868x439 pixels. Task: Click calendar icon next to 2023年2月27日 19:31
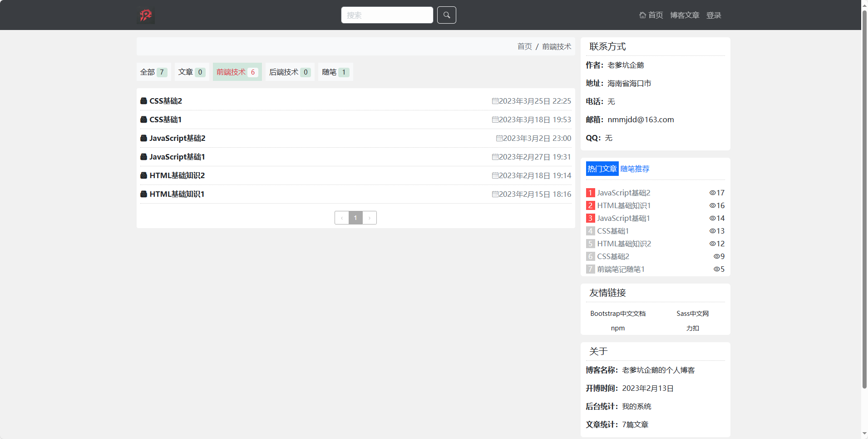495,157
